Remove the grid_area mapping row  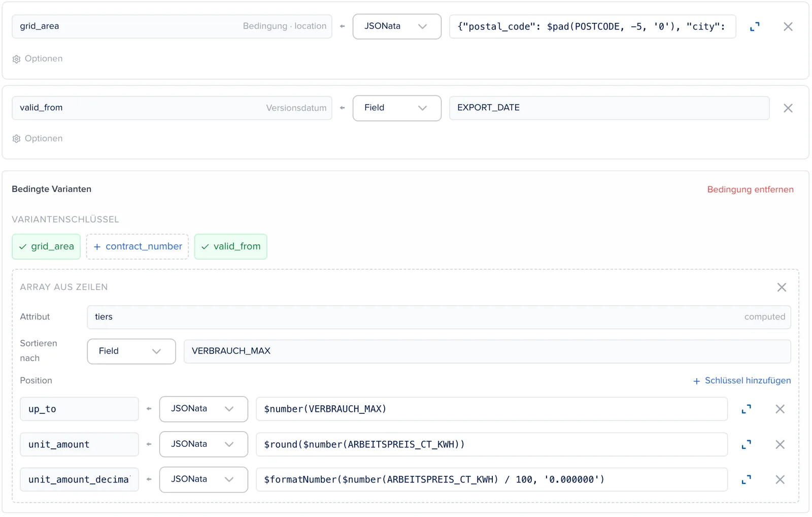[x=788, y=26]
